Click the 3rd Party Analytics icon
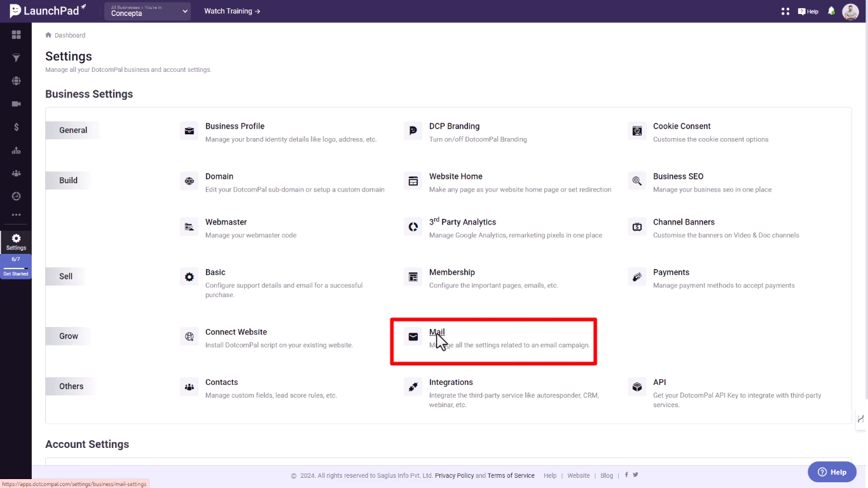 coord(413,227)
